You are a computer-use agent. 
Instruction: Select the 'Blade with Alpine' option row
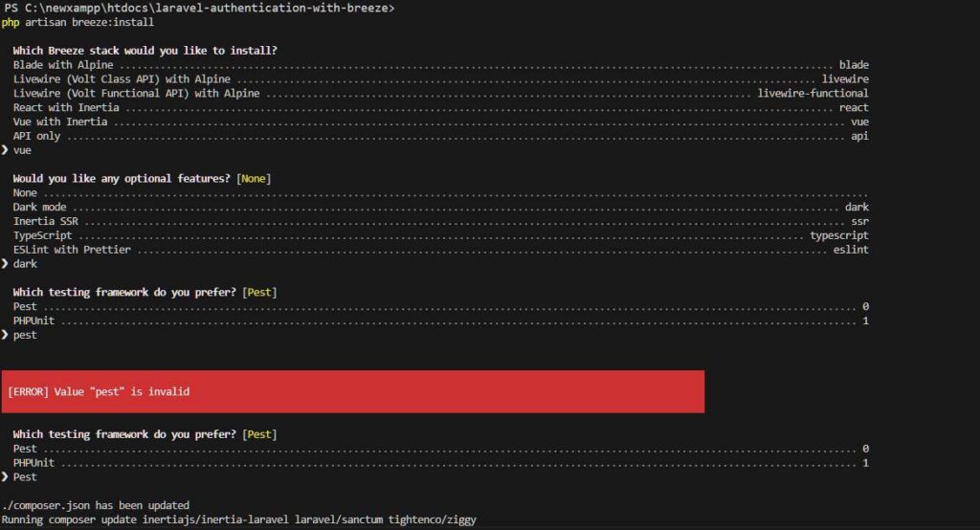tap(440, 65)
